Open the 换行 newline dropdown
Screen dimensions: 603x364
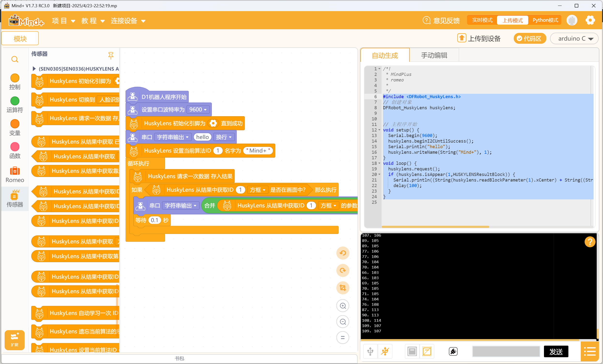click(224, 137)
